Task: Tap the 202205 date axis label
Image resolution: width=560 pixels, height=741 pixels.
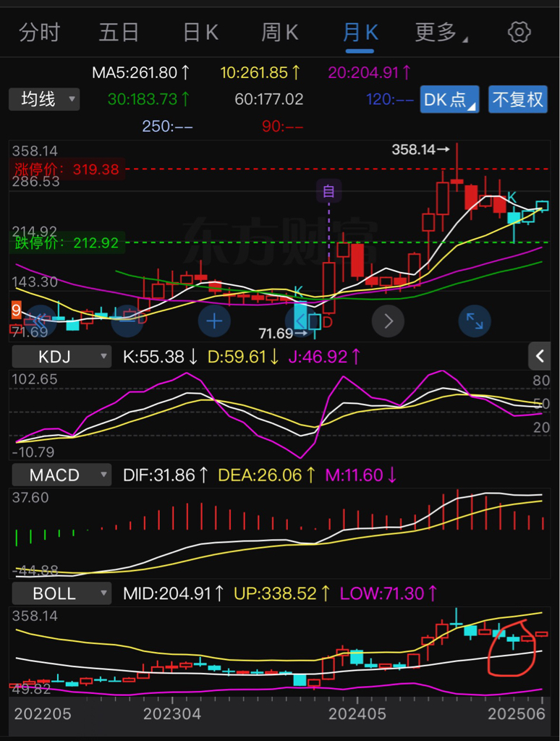Action: pos(43,714)
